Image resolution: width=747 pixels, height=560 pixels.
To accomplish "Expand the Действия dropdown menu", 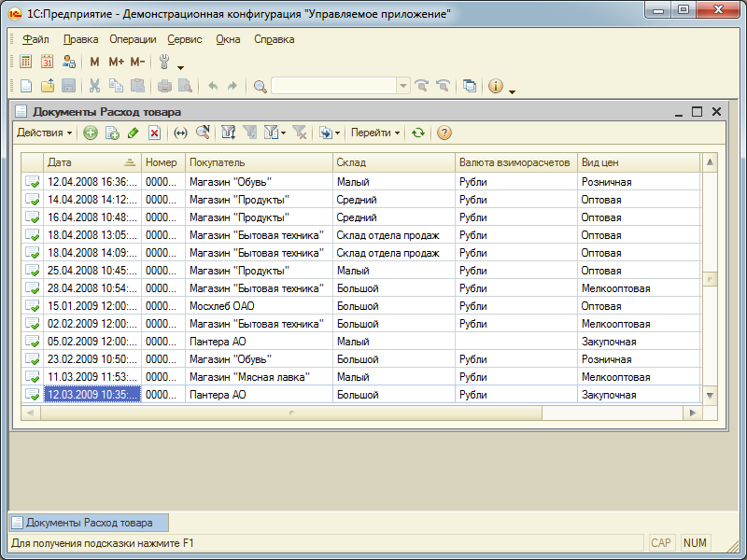I will click(x=44, y=133).
